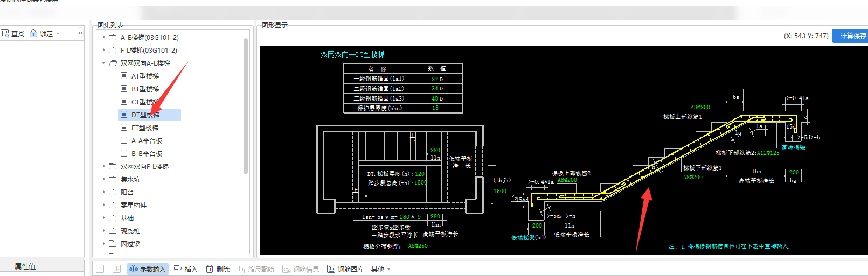This screenshot has height=276, width=868.
Task: Click the move up arrow toolbar icon
Action: pyautogui.click(x=100, y=269)
